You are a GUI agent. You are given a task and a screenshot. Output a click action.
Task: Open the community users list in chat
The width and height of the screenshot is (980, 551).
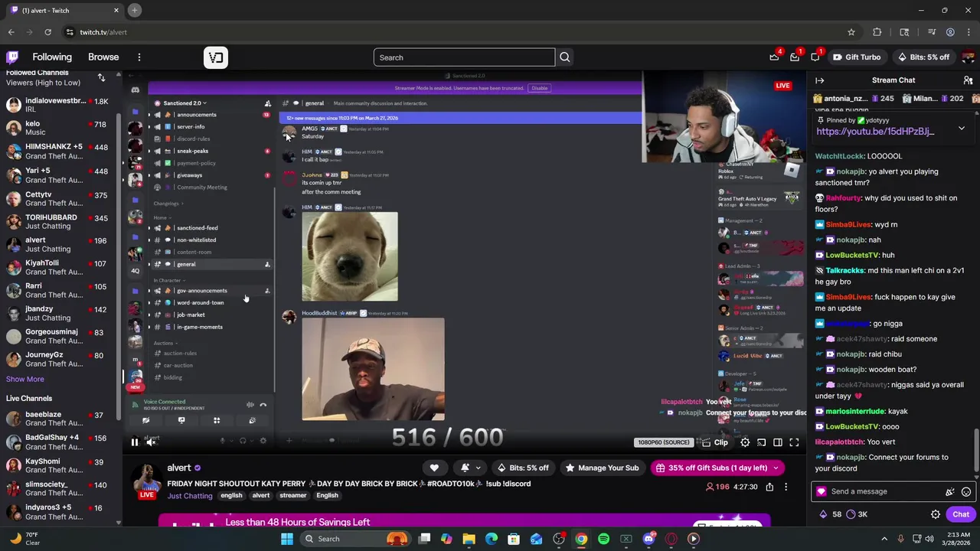click(968, 80)
